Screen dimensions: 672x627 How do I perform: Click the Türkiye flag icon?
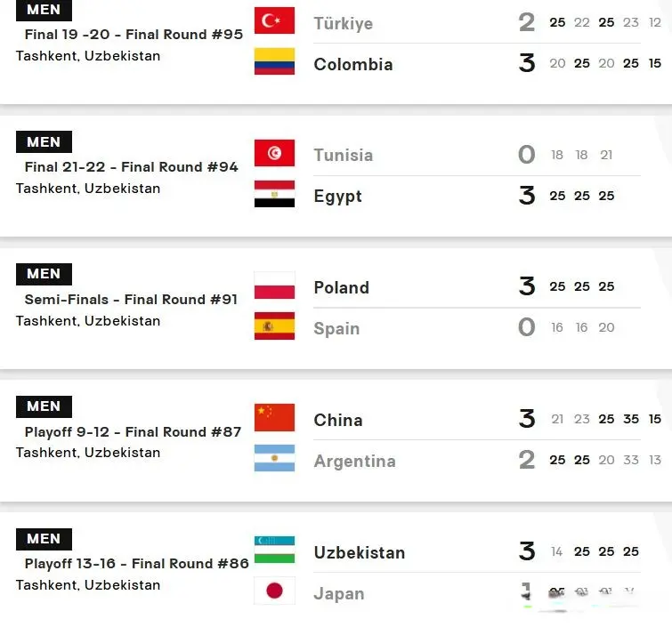pos(274,20)
